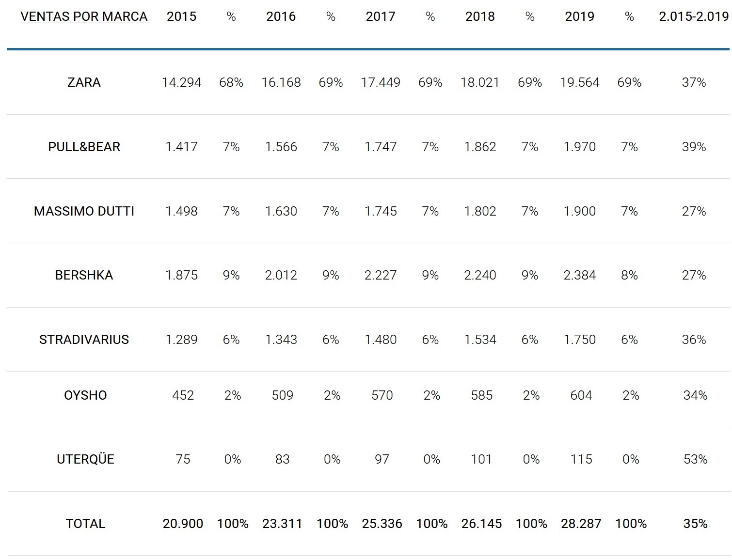This screenshot has width=732, height=560.
Task: Select the STRADIVARIUS row label
Action: click(84, 340)
